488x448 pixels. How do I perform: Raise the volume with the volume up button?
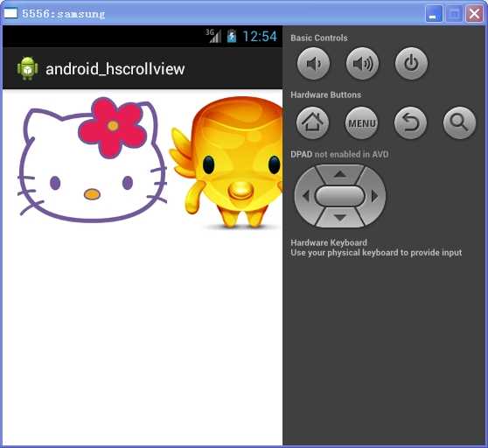pos(363,64)
